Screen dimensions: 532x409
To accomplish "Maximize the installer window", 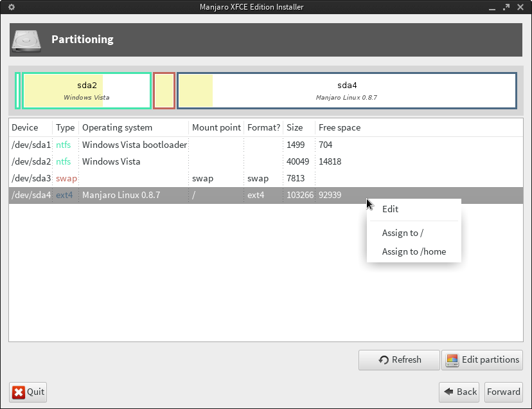I will (506, 7).
